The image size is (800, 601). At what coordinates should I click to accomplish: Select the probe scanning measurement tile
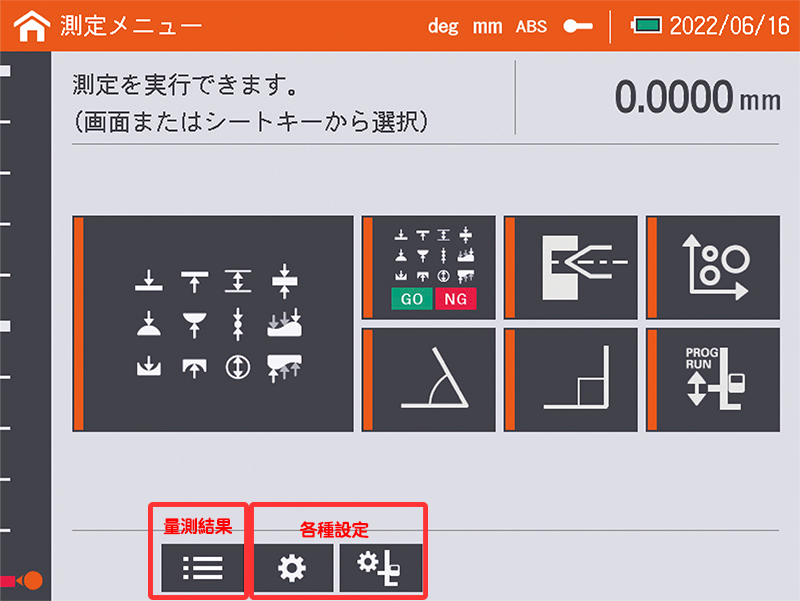coord(571,267)
